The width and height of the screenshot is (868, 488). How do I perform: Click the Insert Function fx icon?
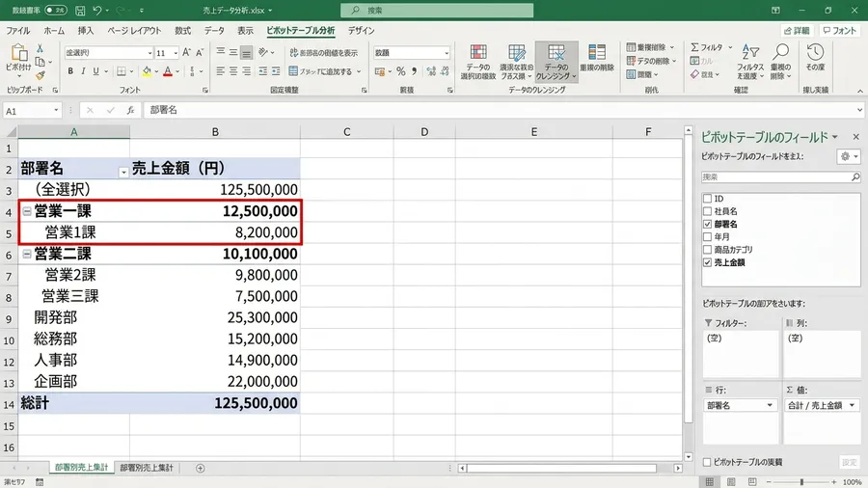pyautogui.click(x=130, y=111)
